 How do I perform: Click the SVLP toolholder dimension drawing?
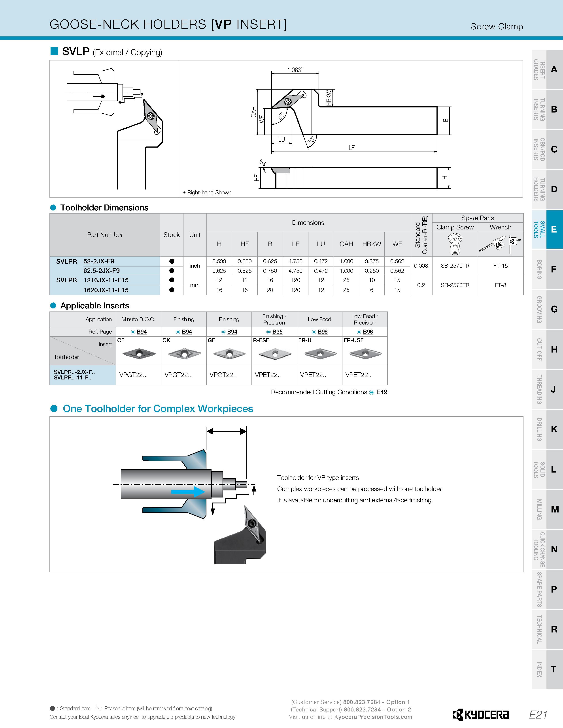tap(351, 129)
